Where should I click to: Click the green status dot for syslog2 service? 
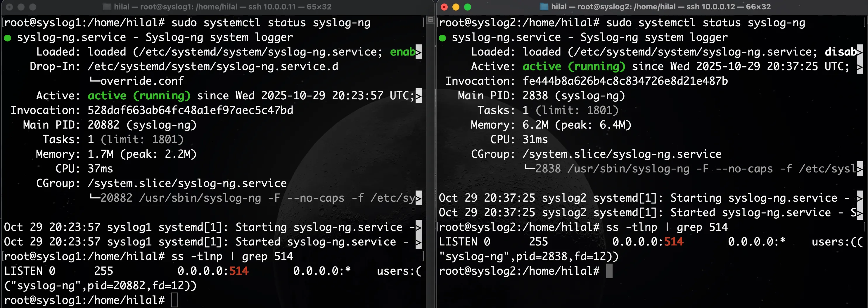[x=442, y=38]
